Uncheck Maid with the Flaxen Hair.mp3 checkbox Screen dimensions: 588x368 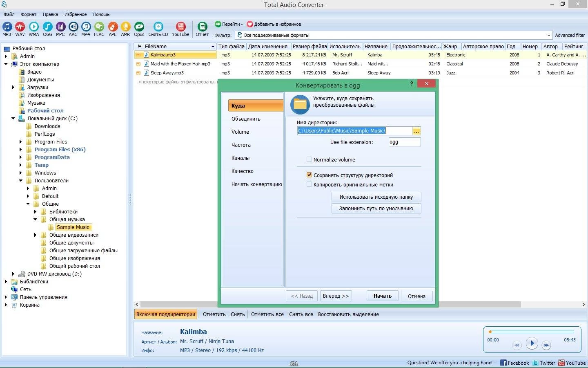coord(138,64)
